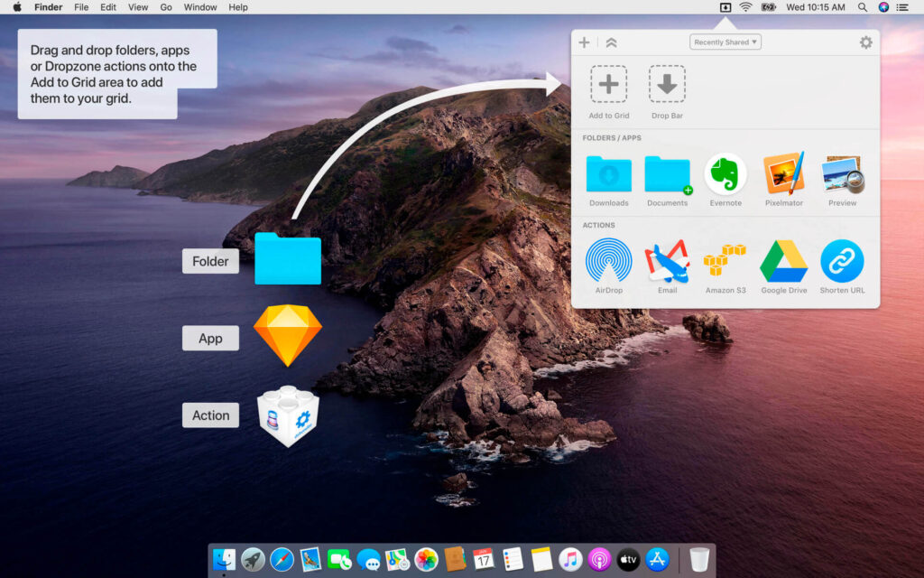Click the Drop Bar item
The image size is (924, 578).
click(x=667, y=86)
